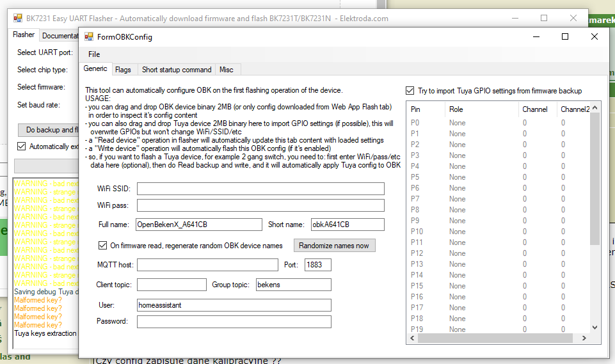The height and width of the screenshot is (364, 615).
Task: Focus the MQTT host input field
Action: tap(207, 265)
